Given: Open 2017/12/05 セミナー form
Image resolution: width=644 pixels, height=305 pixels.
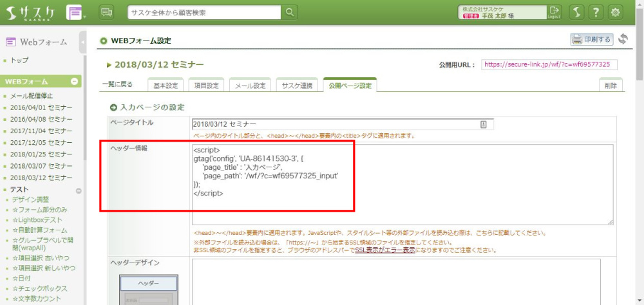Looking at the screenshot, I should tap(41, 142).
